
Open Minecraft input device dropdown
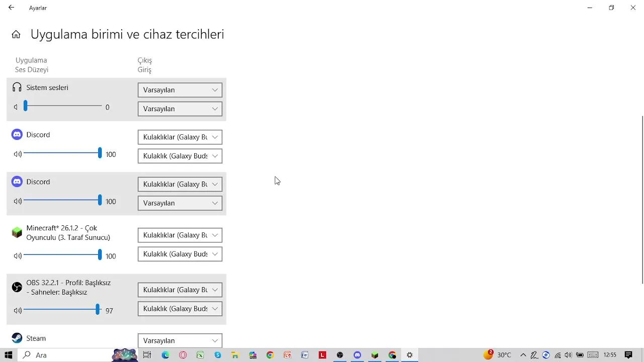[x=180, y=254]
